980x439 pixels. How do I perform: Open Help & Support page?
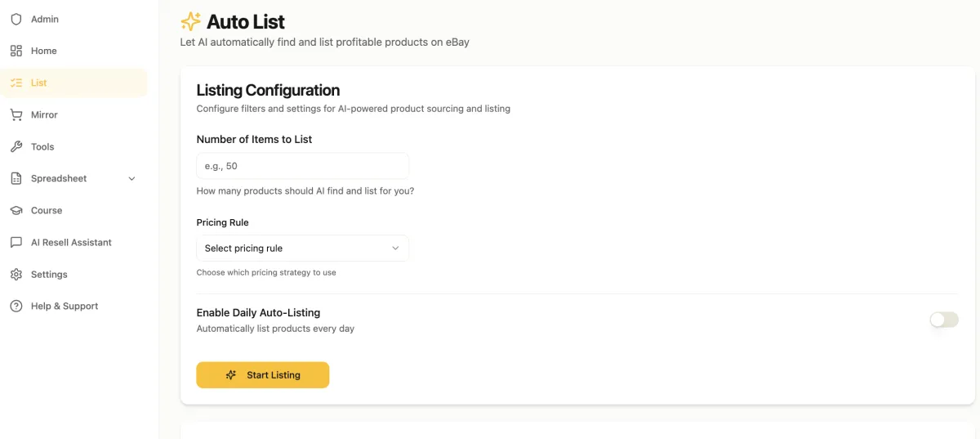(x=65, y=306)
